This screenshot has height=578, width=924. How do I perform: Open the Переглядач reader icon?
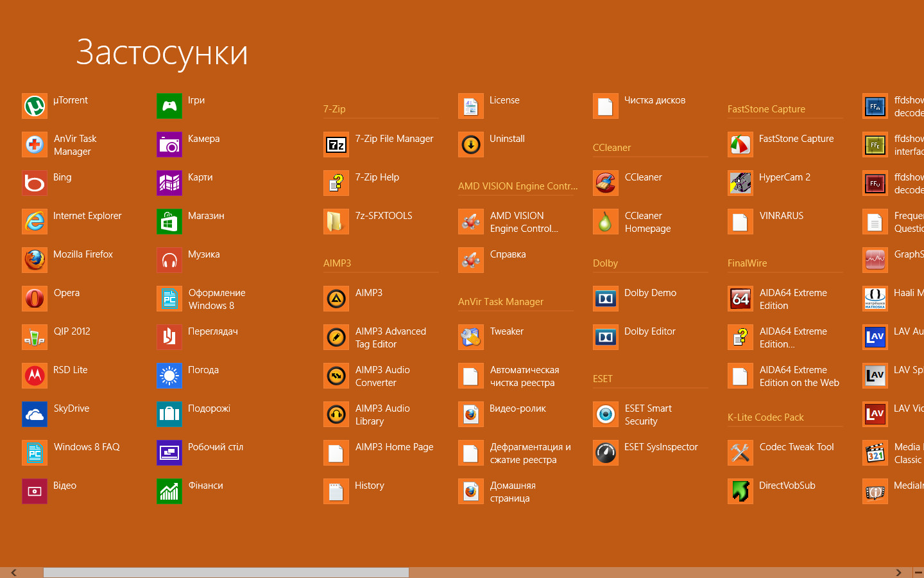(x=169, y=337)
